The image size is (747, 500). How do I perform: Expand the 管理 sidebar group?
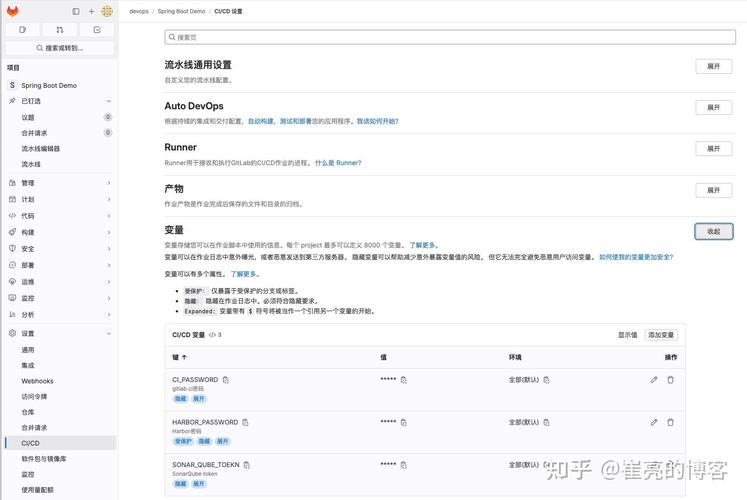click(x=109, y=183)
